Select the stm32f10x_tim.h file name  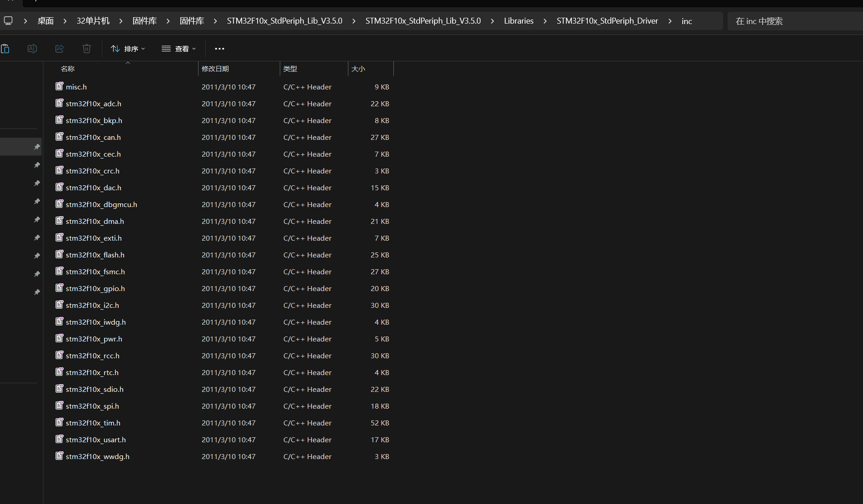pyautogui.click(x=93, y=423)
